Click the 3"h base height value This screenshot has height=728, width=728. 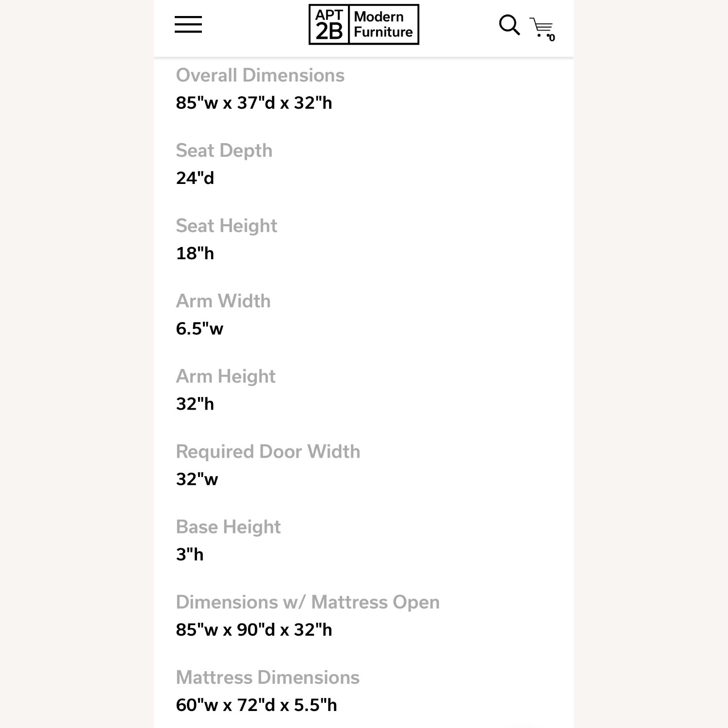click(189, 554)
